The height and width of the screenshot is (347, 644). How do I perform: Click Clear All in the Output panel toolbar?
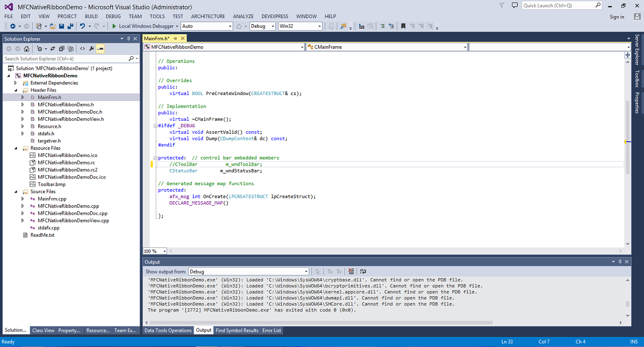351,272
